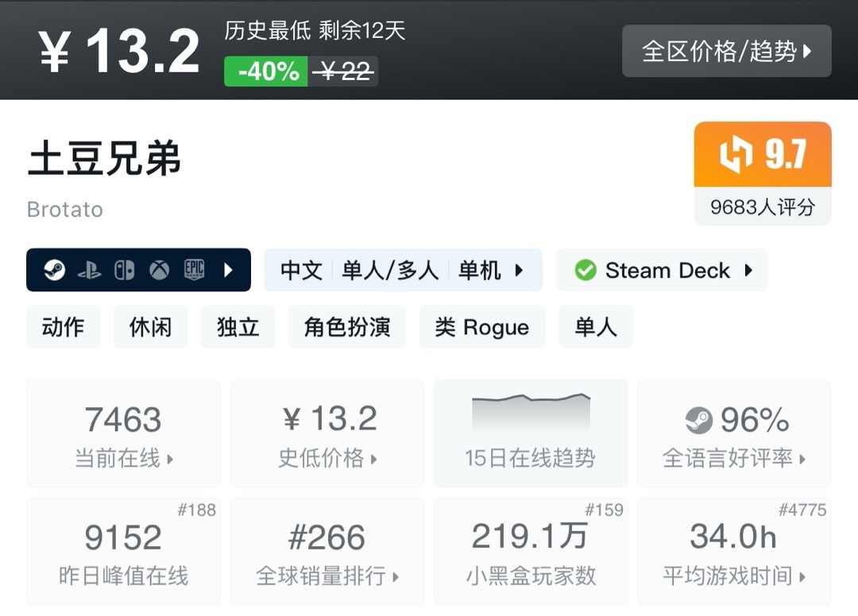858x616 pixels.
Task: Click the Steam platform icon
Action: click(x=54, y=271)
